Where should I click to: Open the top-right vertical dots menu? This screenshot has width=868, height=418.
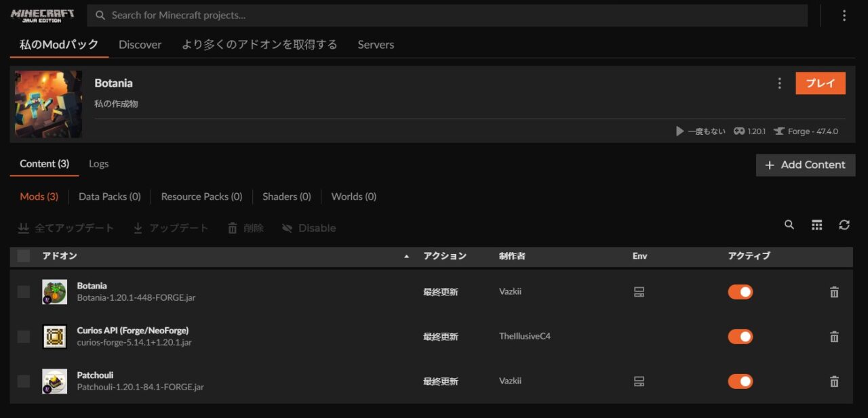point(844,16)
